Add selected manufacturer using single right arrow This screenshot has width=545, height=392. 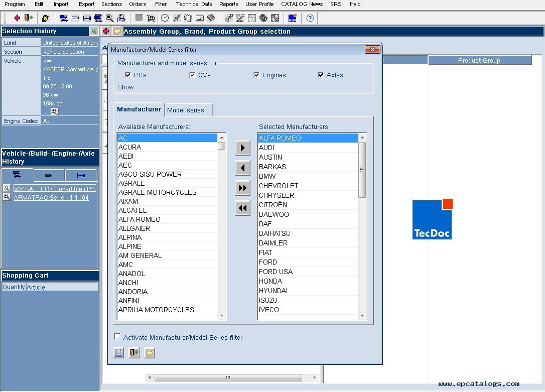click(242, 148)
